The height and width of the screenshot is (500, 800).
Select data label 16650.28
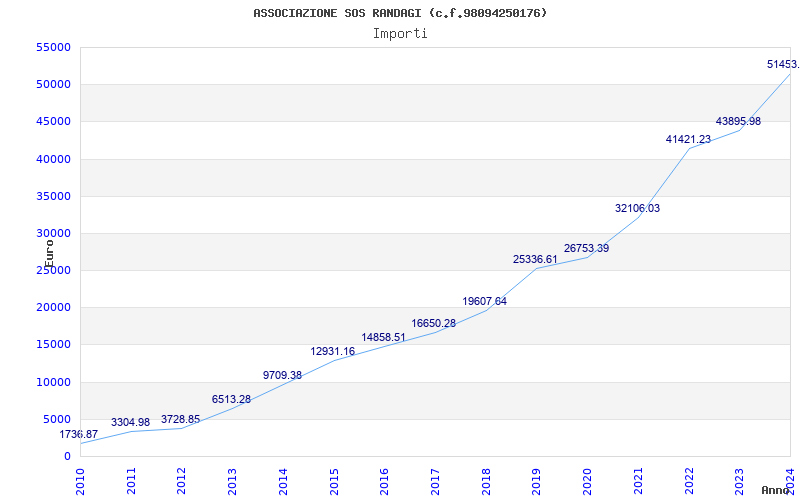click(434, 323)
